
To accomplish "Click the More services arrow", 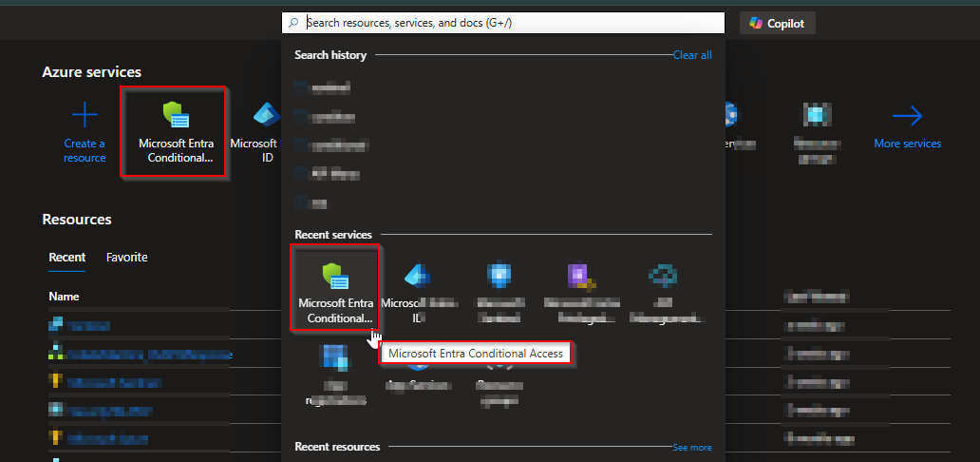I will (907, 117).
